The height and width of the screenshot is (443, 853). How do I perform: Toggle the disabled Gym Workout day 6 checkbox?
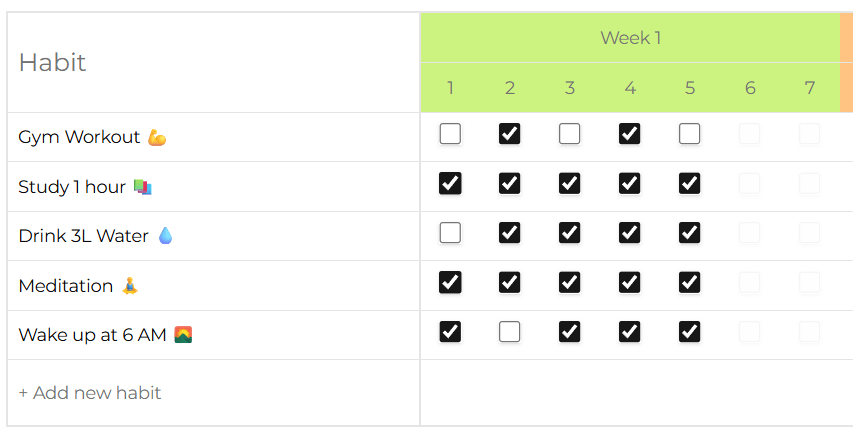tap(750, 134)
